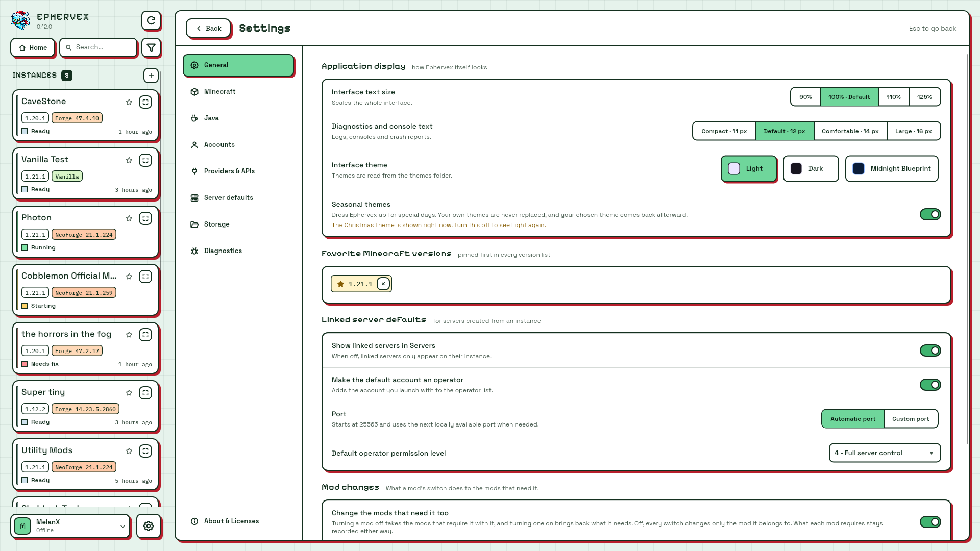Toggle Change the mods that need it too
This screenshot has height=551, width=980.
click(x=930, y=522)
